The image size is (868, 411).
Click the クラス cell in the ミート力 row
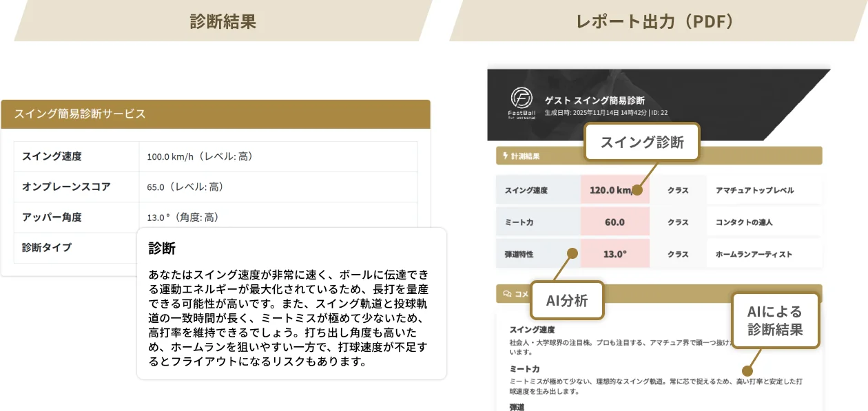678,222
